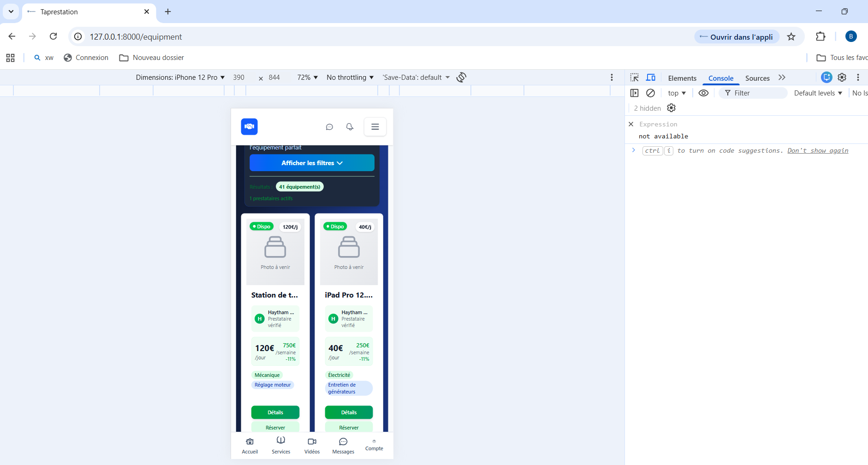Click the notification bell icon
Screen dimensions: 868x465
coord(350,127)
